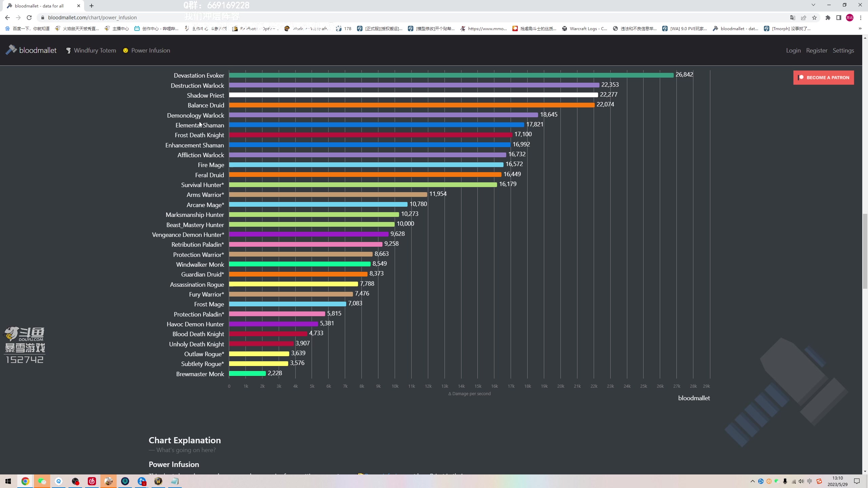Click the Chart Explanation heading

[x=185, y=440]
